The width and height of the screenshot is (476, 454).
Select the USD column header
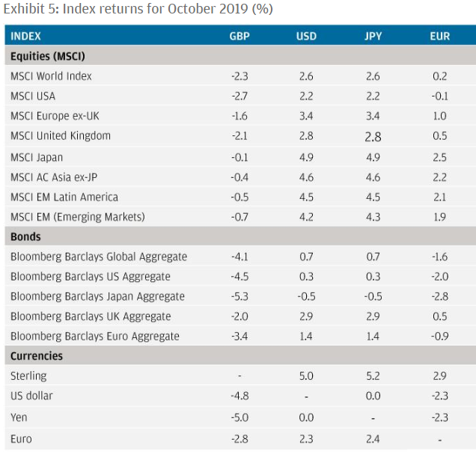[306, 37]
